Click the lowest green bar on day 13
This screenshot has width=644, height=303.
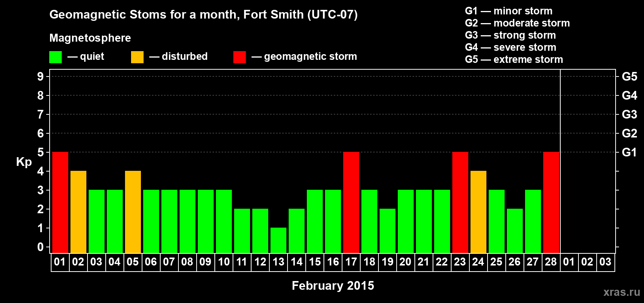(278, 241)
